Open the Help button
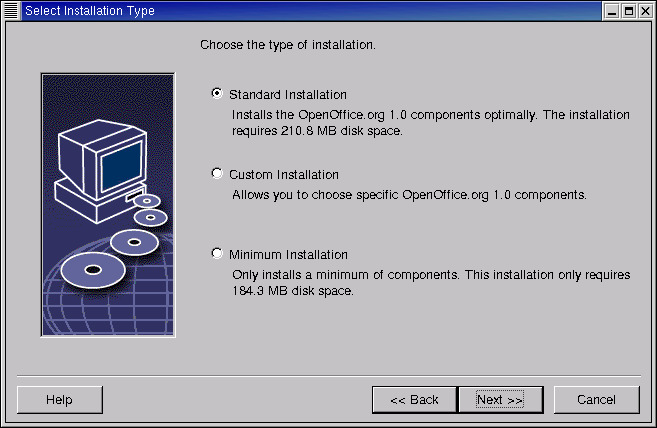 coord(59,400)
